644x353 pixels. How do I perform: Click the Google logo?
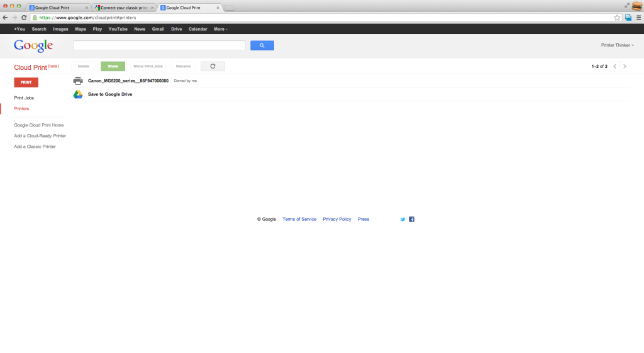(33, 45)
